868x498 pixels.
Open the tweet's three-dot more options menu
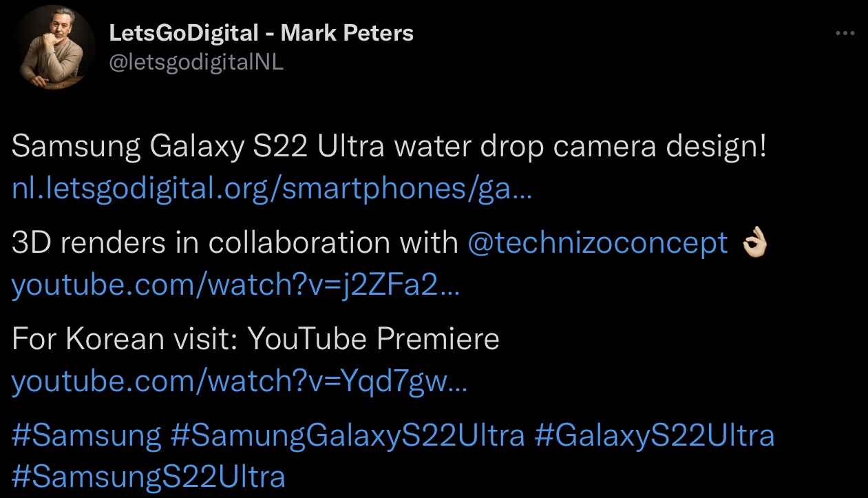point(844,34)
